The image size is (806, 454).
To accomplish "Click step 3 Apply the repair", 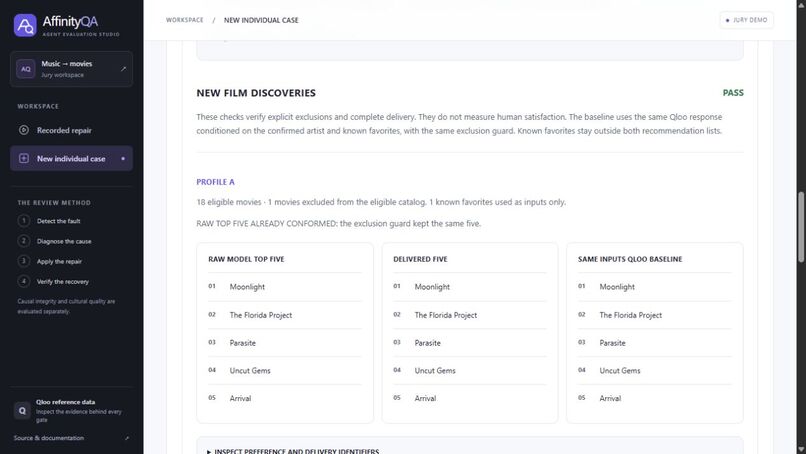I will 59,261.
